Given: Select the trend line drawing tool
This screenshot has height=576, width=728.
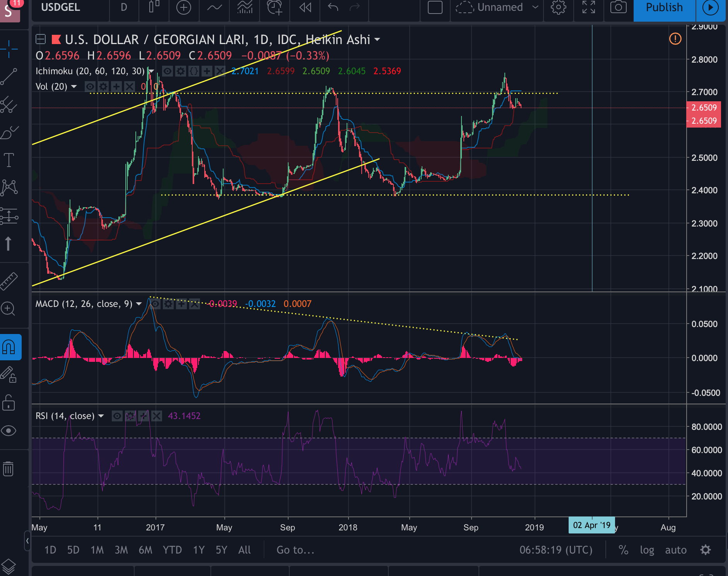Looking at the screenshot, I should pyautogui.click(x=9, y=77).
